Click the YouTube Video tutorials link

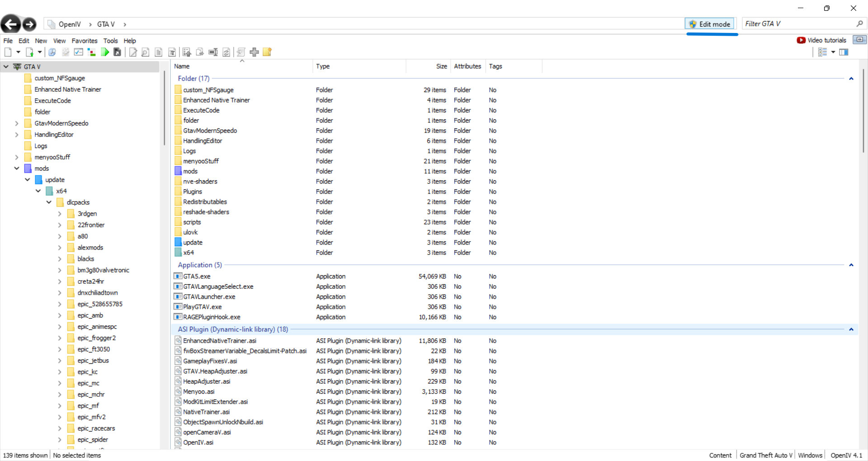821,40
